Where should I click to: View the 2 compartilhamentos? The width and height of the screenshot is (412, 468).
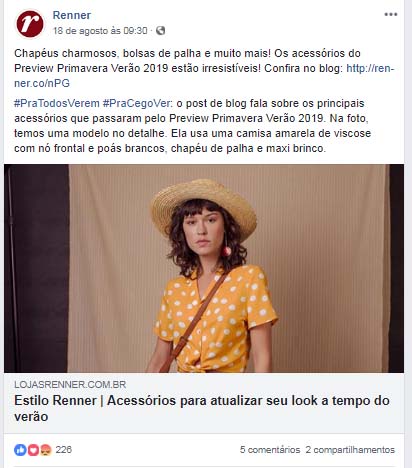pos(350,450)
